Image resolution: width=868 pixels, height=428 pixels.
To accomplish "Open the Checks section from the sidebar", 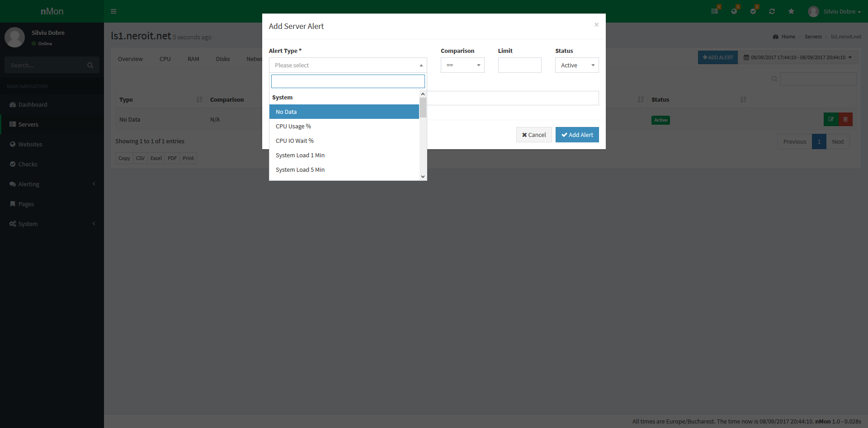I will click(28, 164).
